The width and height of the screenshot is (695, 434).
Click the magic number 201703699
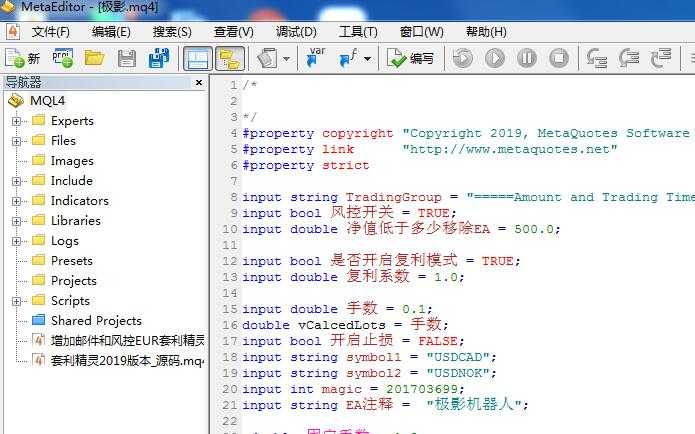click(421, 389)
